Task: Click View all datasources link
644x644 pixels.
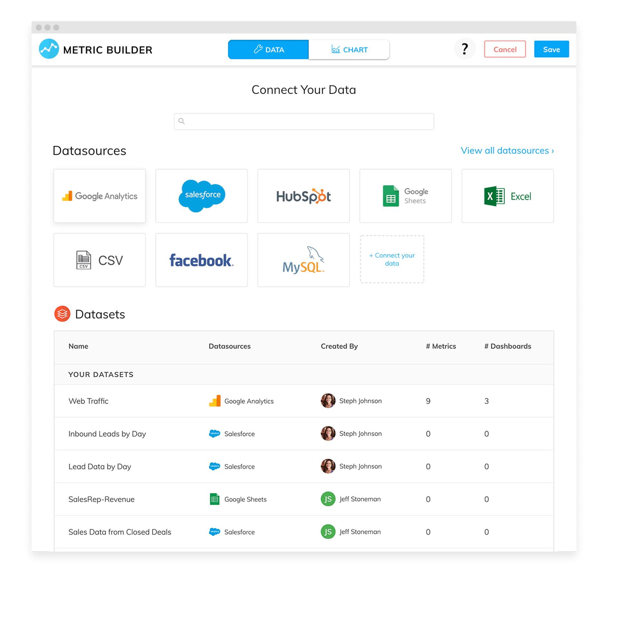Action: 507,150
